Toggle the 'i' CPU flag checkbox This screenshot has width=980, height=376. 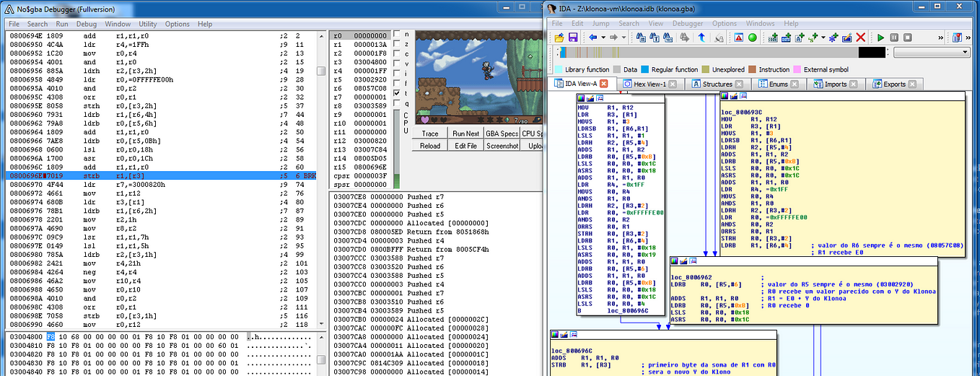click(397, 74)
